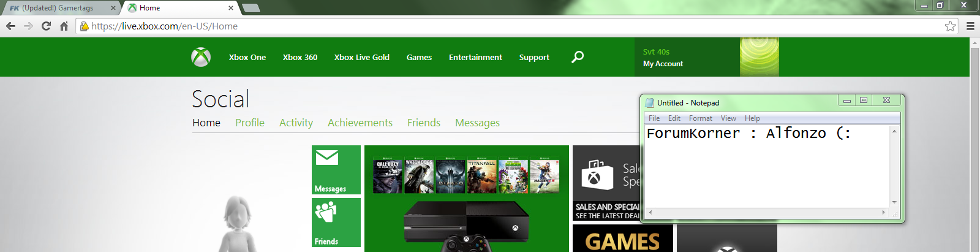
Task: Open Notepad View menu
Action: pos(728,118)
